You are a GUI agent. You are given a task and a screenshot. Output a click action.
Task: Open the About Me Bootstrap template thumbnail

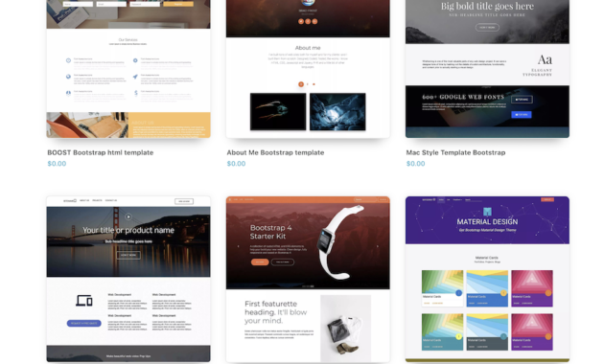tap(308, 69)
